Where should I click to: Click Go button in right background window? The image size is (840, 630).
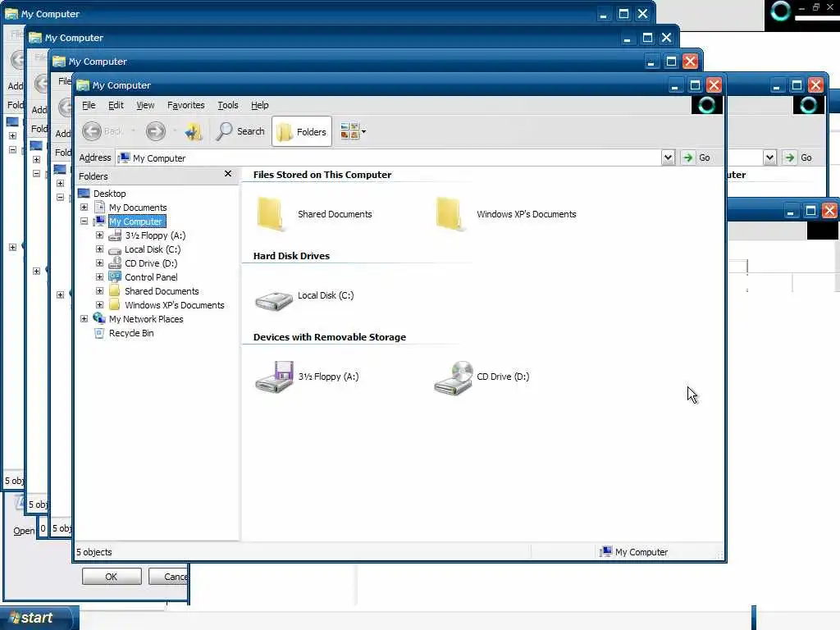pyautogui.click(x=799, y=157)
